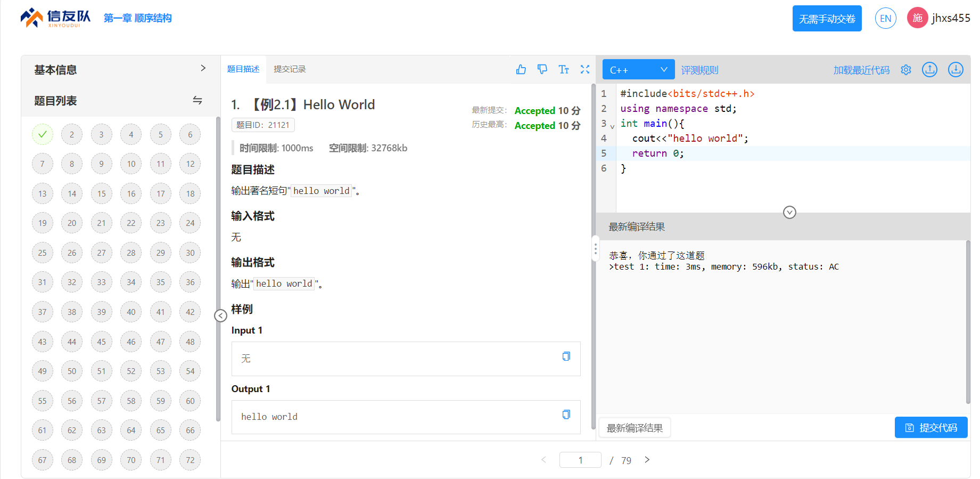Collapse the code editor down arrow
980x479 pixels.
pos(789,213)
